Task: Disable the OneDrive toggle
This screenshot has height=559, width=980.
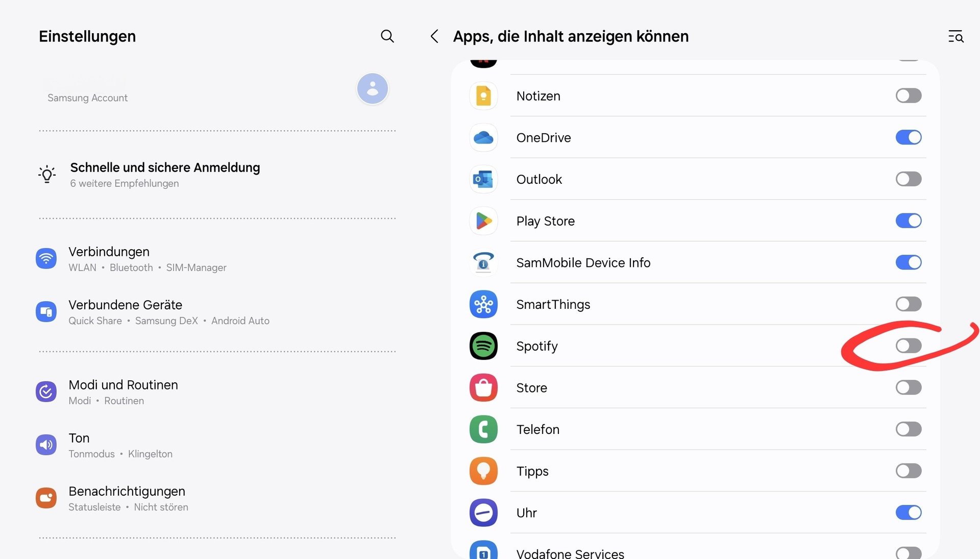Action: (x=908, y=137)
